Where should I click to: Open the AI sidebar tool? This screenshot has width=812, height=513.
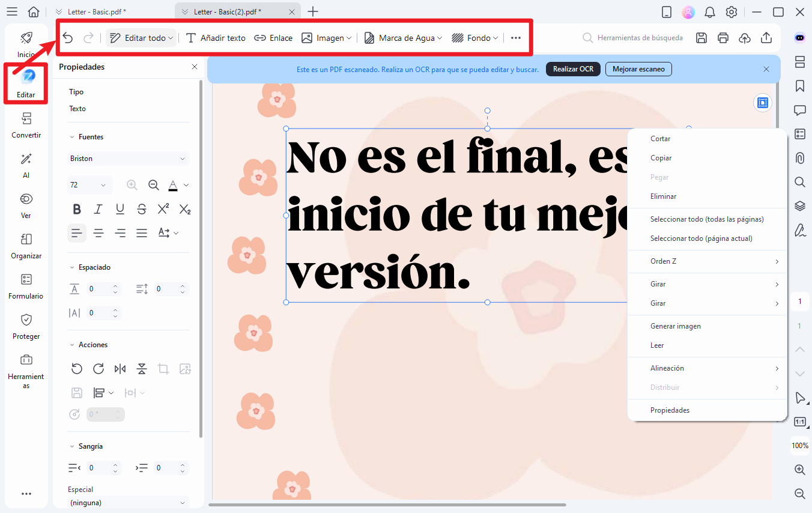(x=26, y=166)
